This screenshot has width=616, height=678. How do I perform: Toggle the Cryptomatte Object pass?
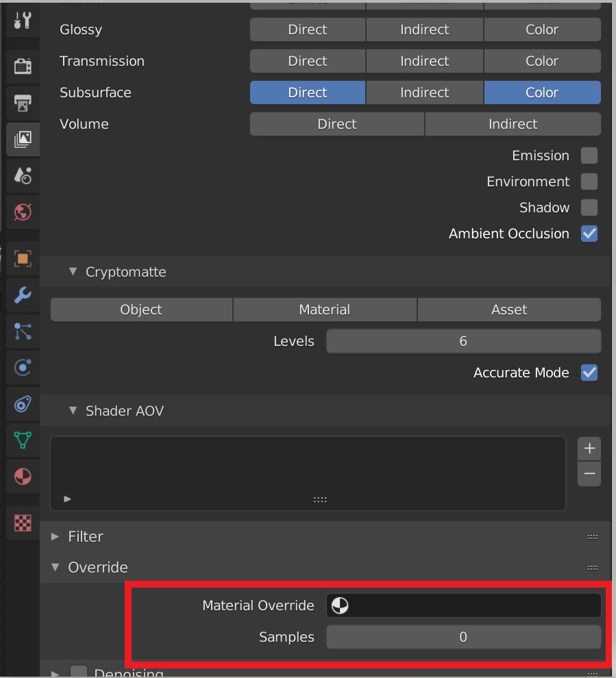point(141,310)
